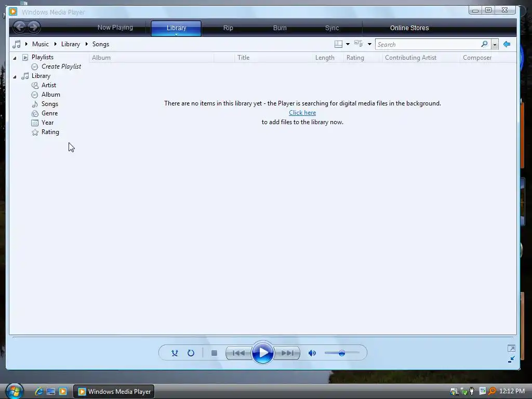
Task: Click the big Play button
Action: point(263,353)
